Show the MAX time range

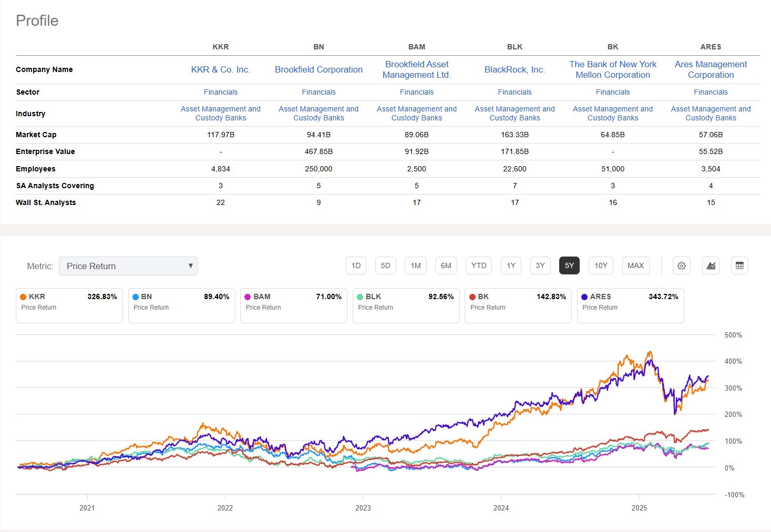coord(636,265)
